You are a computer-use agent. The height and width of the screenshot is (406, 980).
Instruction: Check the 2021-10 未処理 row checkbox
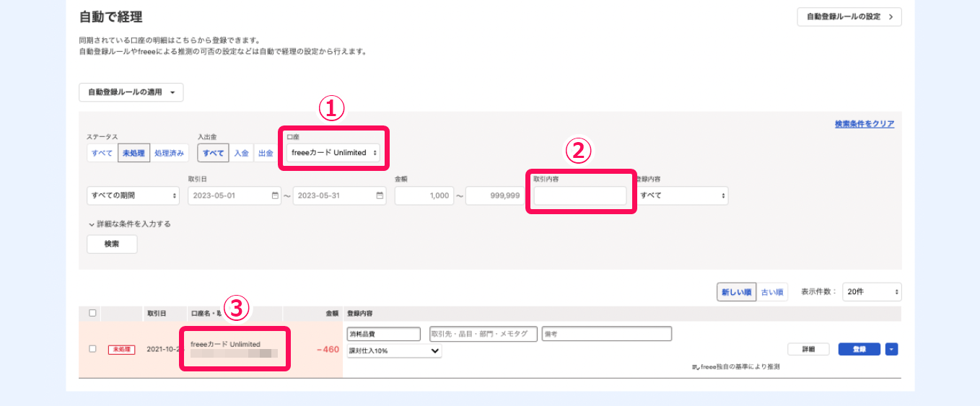tap(92, 348)
